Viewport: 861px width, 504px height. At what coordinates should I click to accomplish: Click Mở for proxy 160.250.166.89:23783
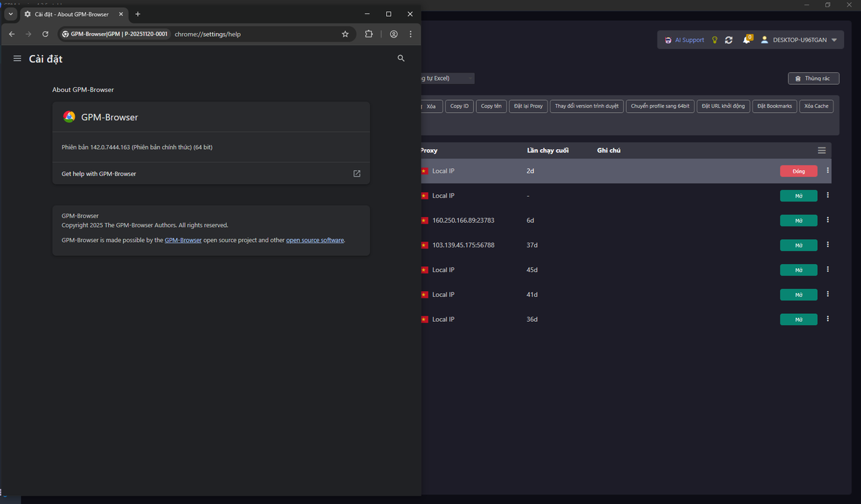(x=798, y=220)
